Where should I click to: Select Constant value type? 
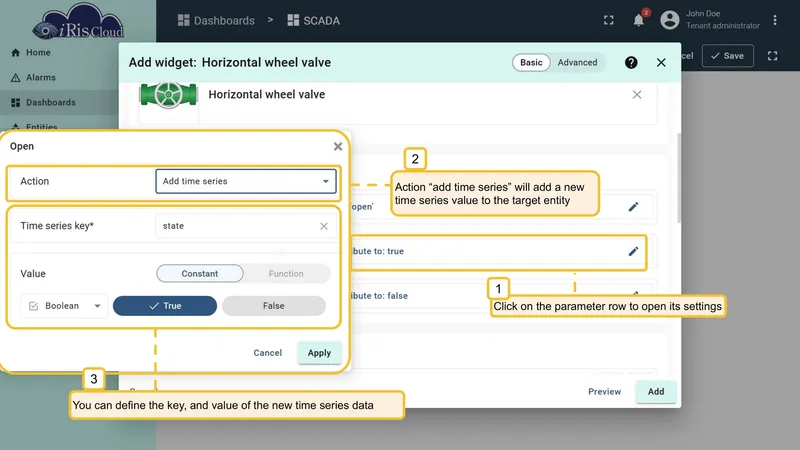pos(199,273)
